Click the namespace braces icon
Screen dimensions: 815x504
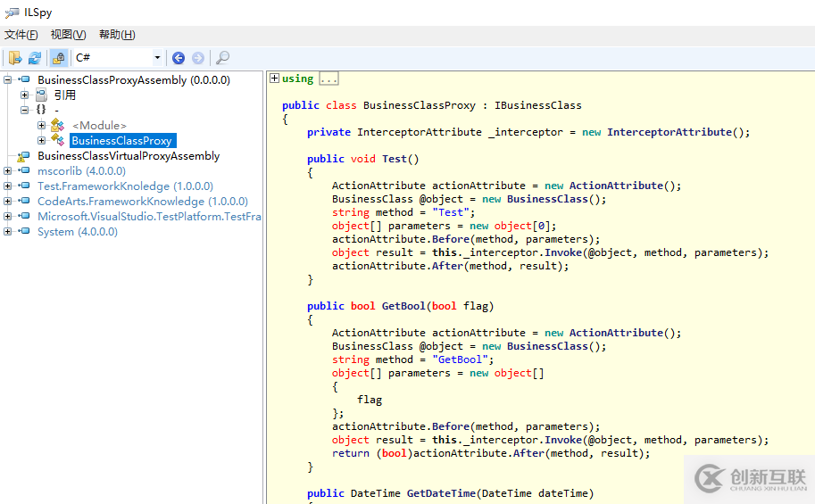pyautogui.click(x=41, y=109)
